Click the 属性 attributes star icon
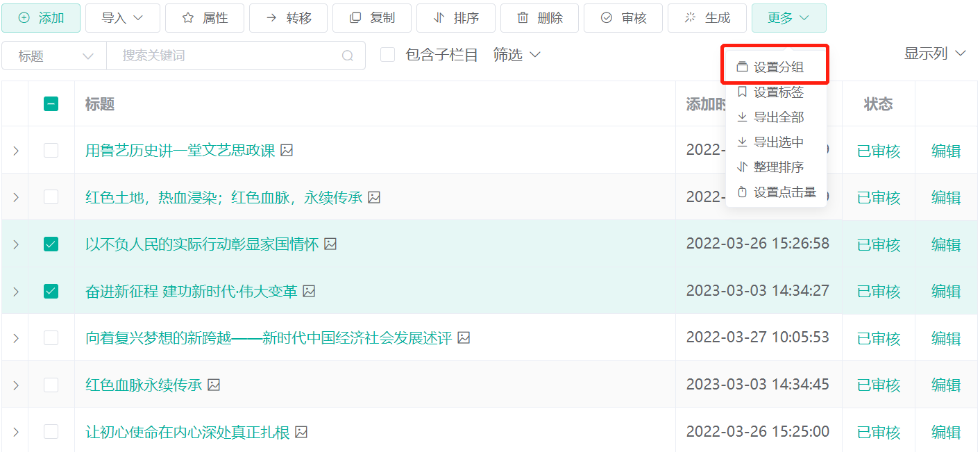Image resolution: width=980 pixels, height=452 pixels. 187,18
